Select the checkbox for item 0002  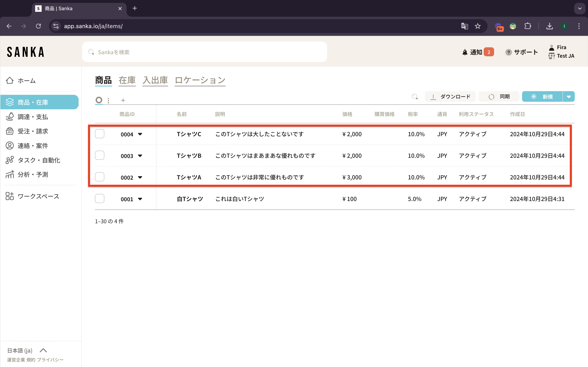(100, 177)
